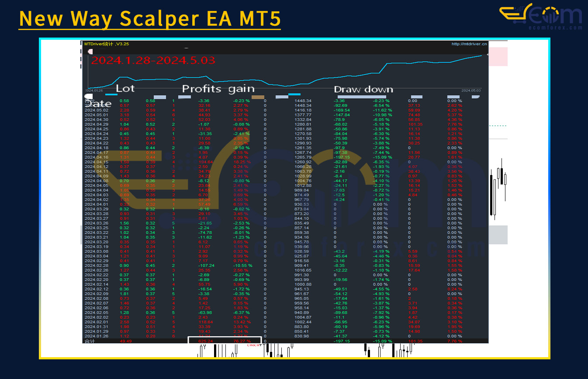
Task: Select the 2024.04.29 date row
Action: point(286,124)
